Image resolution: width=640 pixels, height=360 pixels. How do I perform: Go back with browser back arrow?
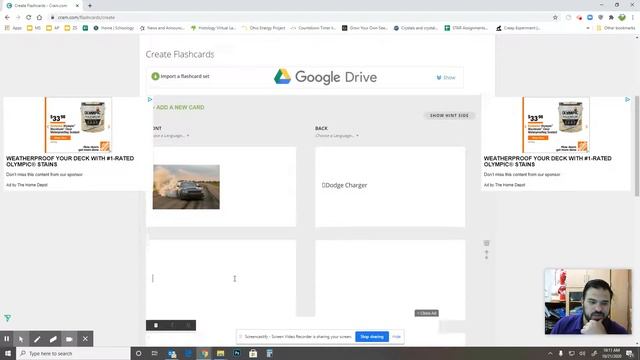[7, 17]
